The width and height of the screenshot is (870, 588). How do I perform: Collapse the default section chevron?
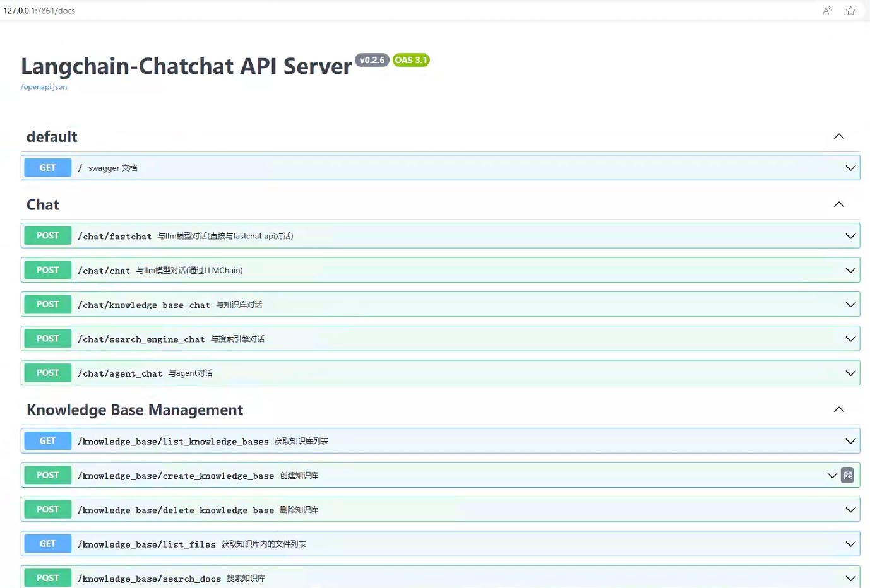838,136
